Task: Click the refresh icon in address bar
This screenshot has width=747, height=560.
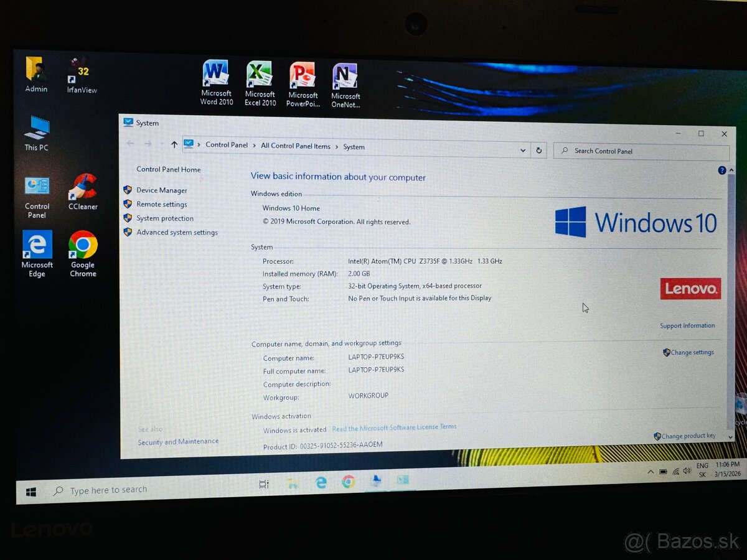Action: click(x=538, y=150)
